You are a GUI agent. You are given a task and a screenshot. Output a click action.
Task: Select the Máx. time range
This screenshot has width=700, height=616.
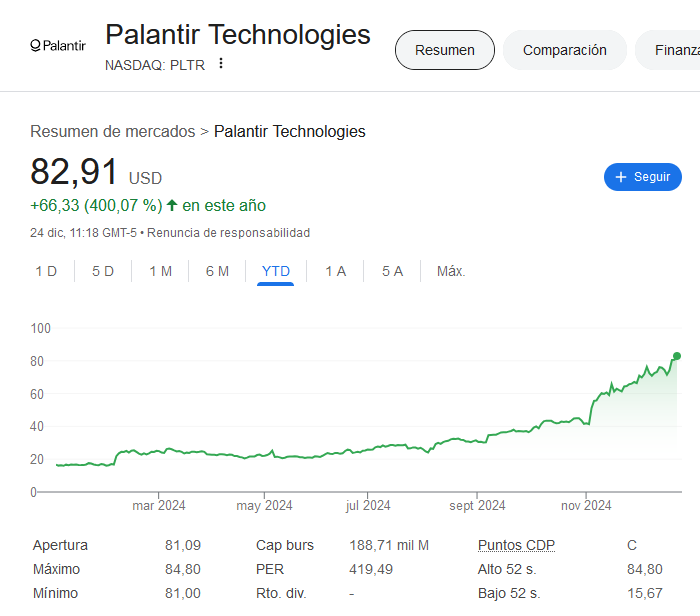point(451,271)
